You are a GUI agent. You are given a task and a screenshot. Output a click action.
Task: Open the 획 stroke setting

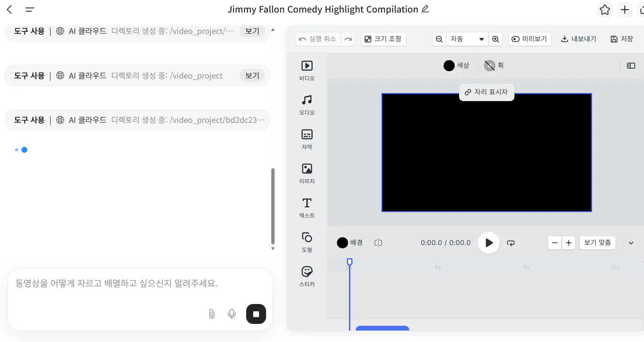pos(494,66)
